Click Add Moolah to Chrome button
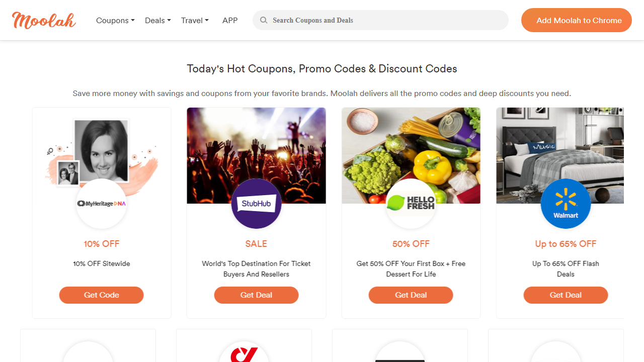Image resolution: width=644 pixels, height=362 pixels. point(576,21)
